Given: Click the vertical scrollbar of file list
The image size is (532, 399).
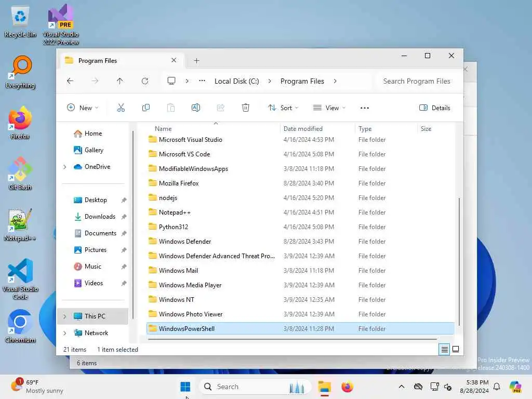Looking at the screenshot, I should [459, 262].
